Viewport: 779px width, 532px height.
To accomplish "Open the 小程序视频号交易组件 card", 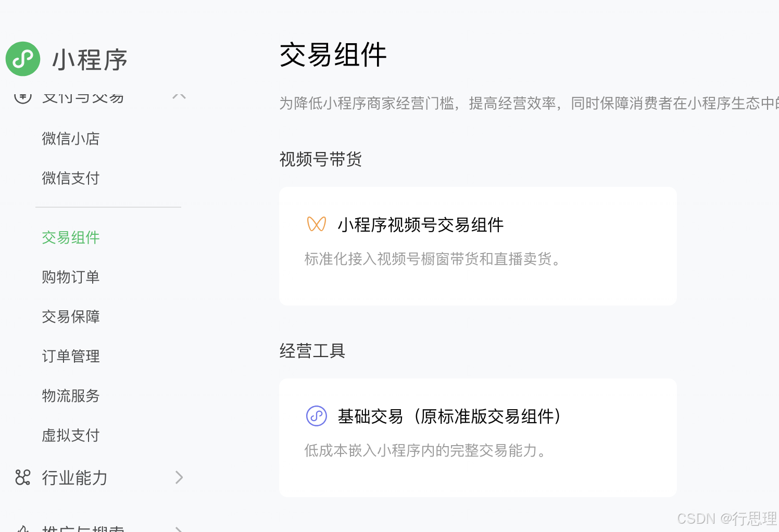I will (x=478, y=246).
